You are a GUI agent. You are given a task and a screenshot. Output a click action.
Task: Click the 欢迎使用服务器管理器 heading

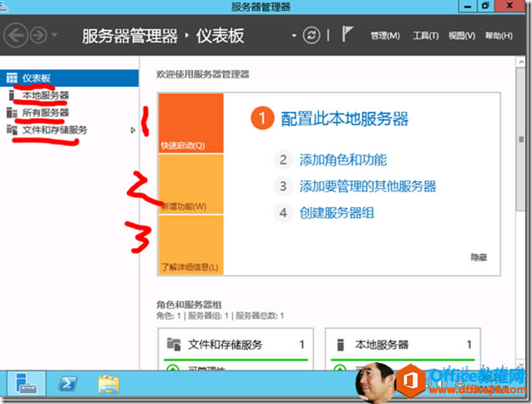click(x=203, y=74)
